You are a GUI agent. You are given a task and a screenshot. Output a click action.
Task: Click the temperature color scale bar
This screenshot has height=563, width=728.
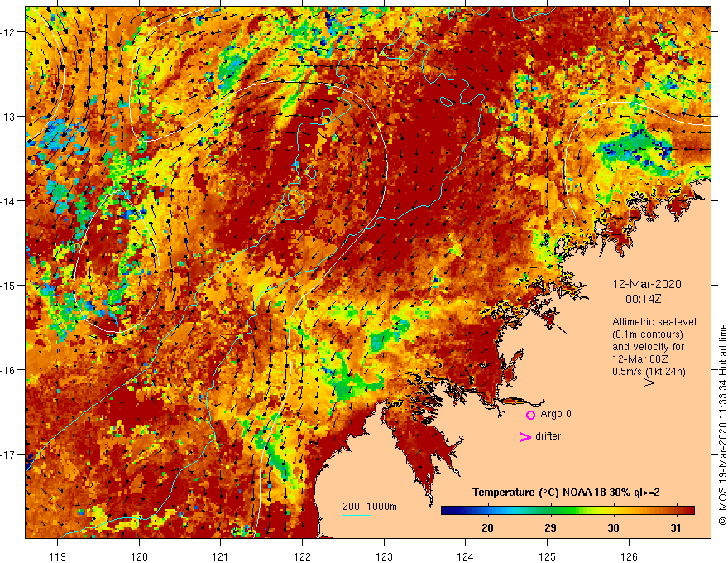(x=568, y=511)
